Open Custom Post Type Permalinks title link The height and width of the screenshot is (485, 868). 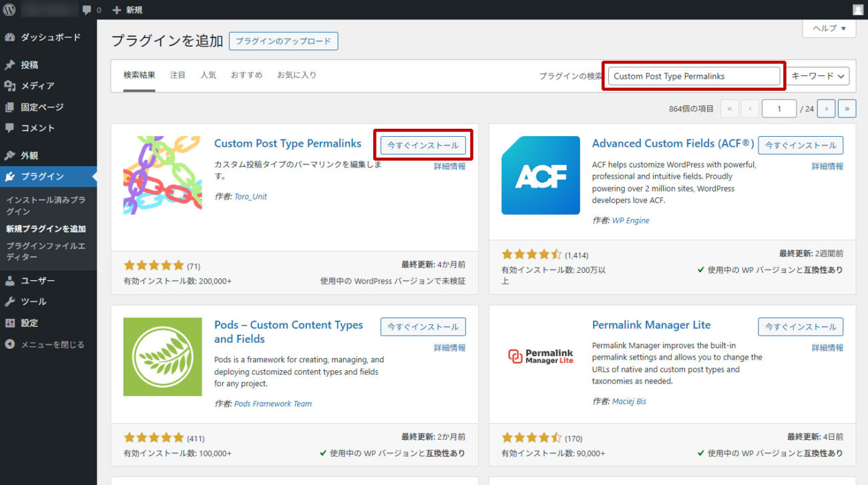tap(288, 143)
